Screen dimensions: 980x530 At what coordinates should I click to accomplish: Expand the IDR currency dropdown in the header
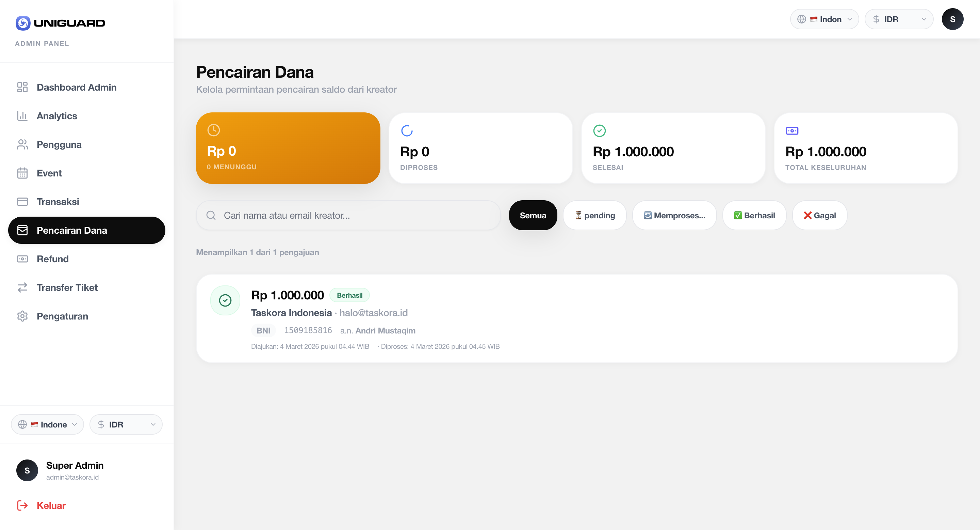(899, 19)
